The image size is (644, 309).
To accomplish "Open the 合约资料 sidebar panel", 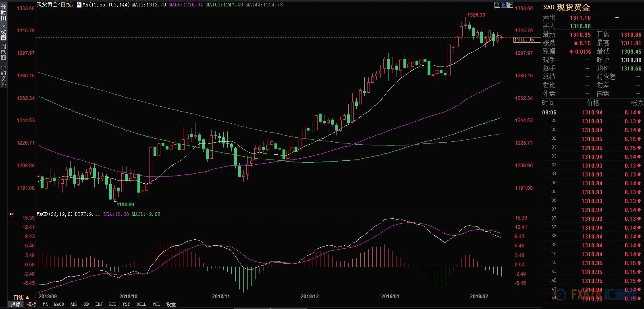I will pyautogui.click(x=3, y=75).
